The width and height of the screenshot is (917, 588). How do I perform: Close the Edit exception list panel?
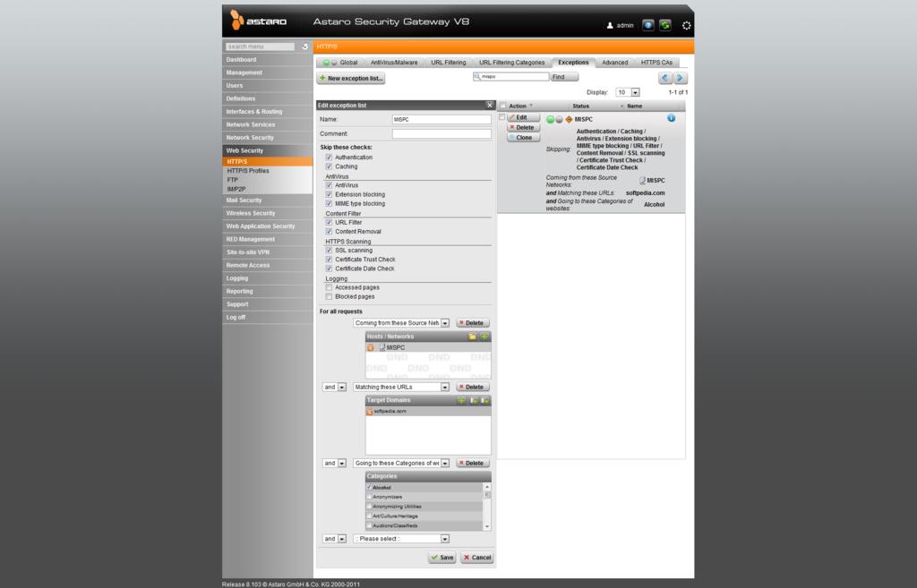[489, 106]
